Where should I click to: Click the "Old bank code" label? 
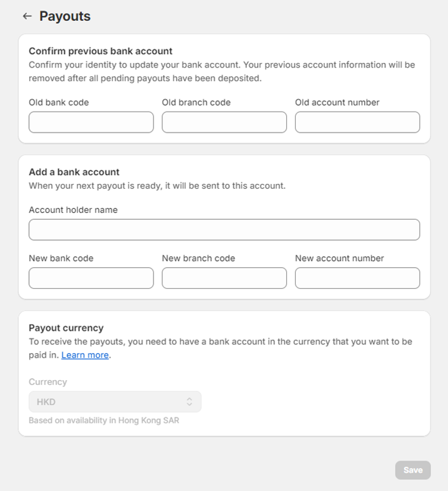pyautogui.click(x=59, y=103)
